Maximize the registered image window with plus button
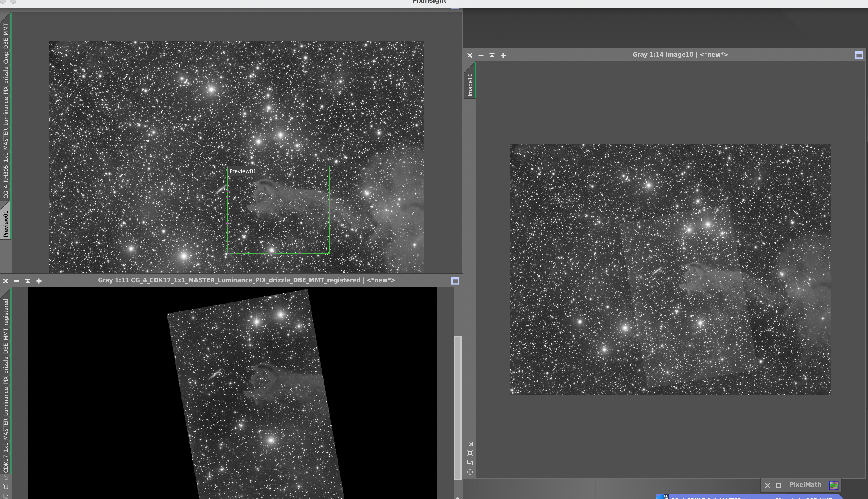The width and height of the screenshot is (868, 499). (x=39, y=281)
